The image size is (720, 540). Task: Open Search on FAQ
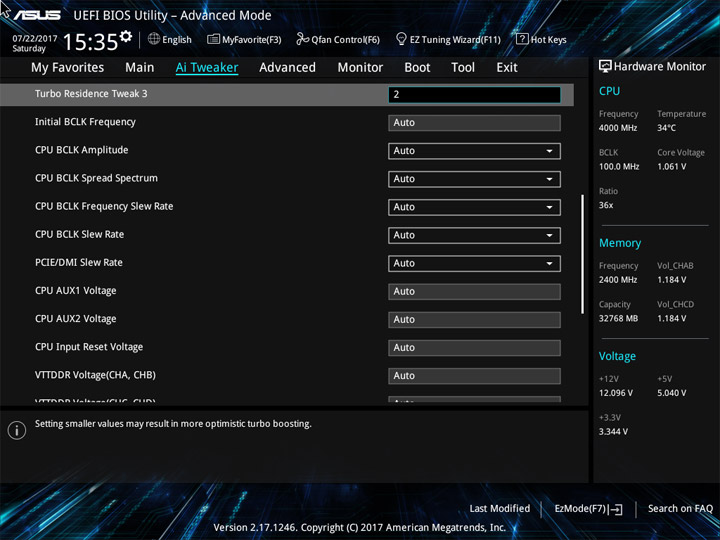(x=680, y=508)
